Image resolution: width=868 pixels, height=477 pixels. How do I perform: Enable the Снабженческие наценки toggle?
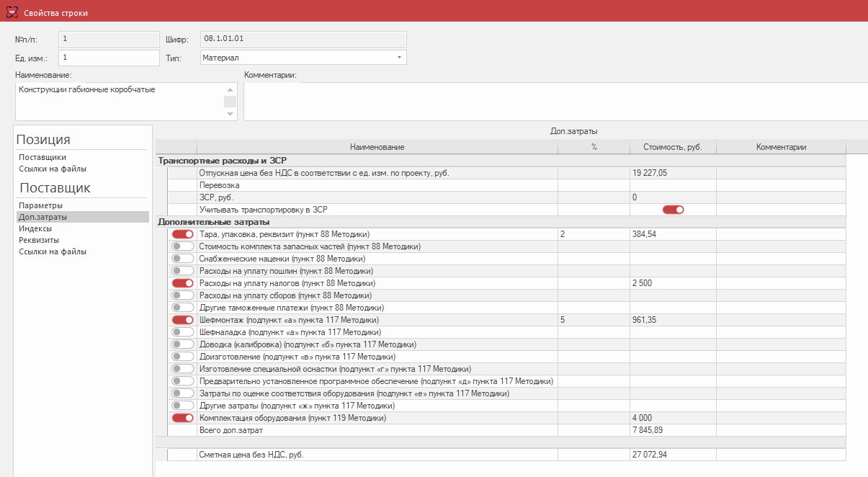[x=182, y=259]
